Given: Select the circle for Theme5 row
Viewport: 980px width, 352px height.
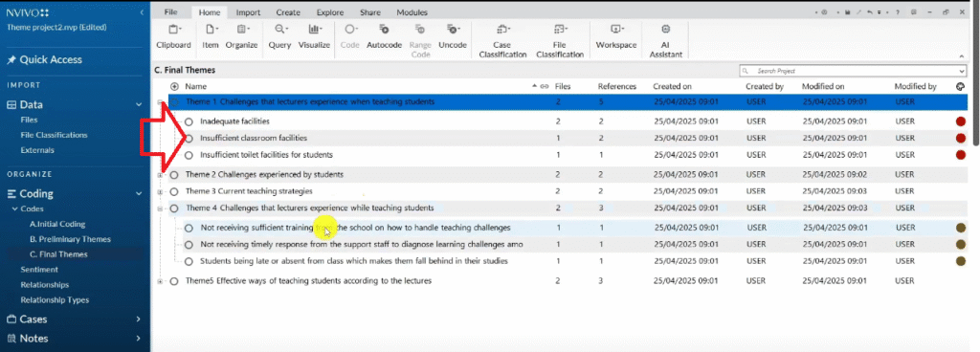Looking at the screenshot, I should click(174, 281).
